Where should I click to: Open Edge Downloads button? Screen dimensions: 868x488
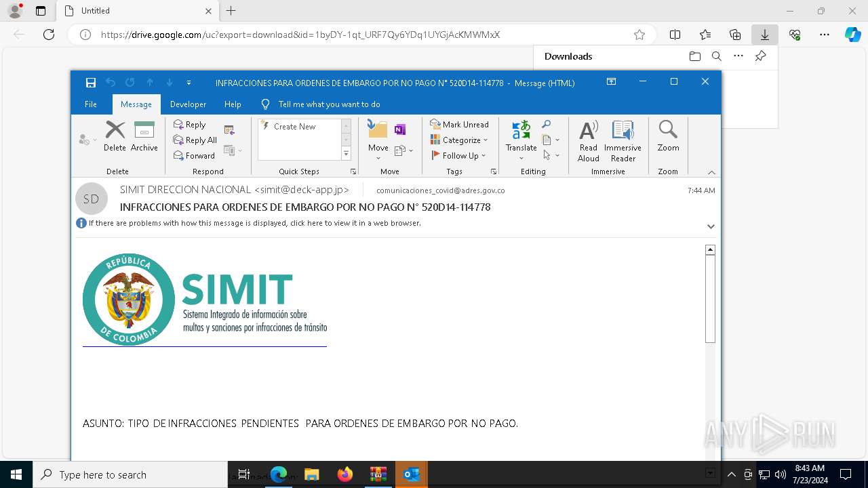[764, 35]
